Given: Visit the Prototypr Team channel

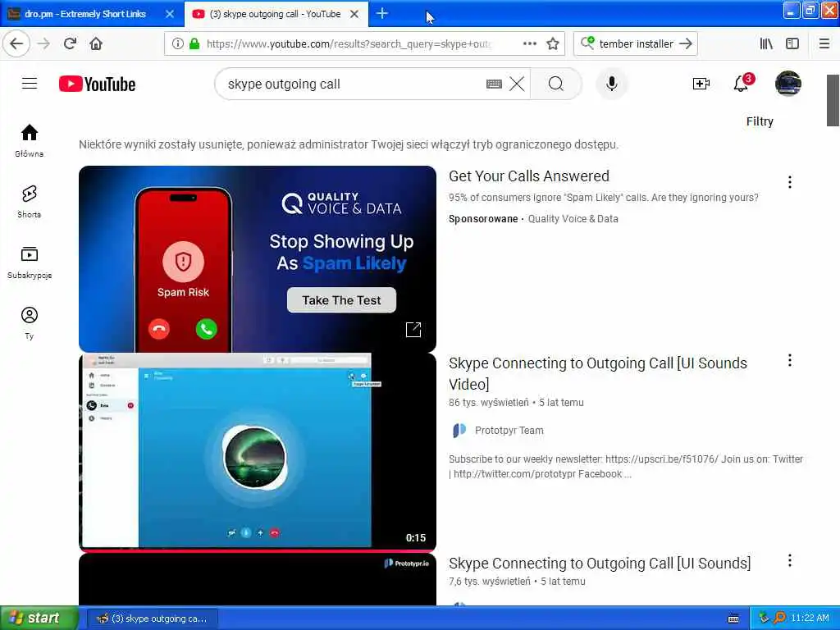Looking at the screenshot, I should (x=509, y=430).
